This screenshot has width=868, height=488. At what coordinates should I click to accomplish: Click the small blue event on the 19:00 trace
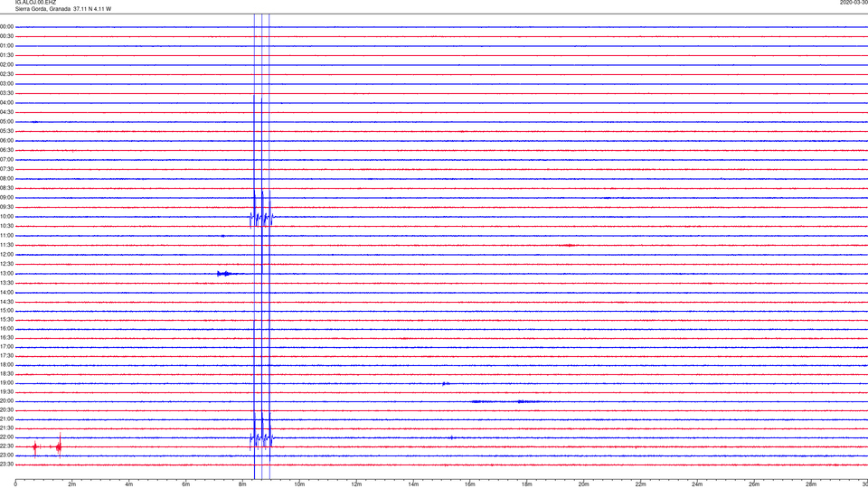click(446, 383)
